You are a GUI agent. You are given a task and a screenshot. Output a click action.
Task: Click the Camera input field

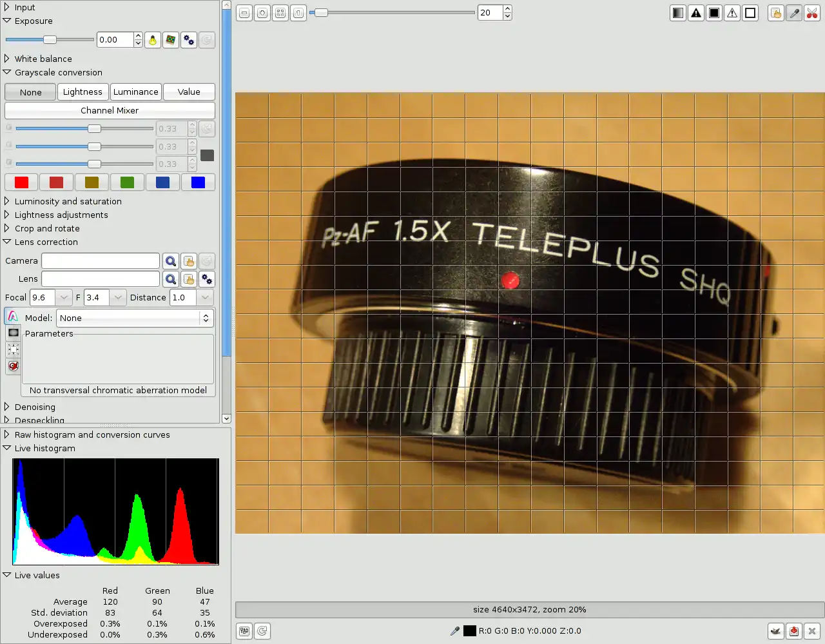101,261
